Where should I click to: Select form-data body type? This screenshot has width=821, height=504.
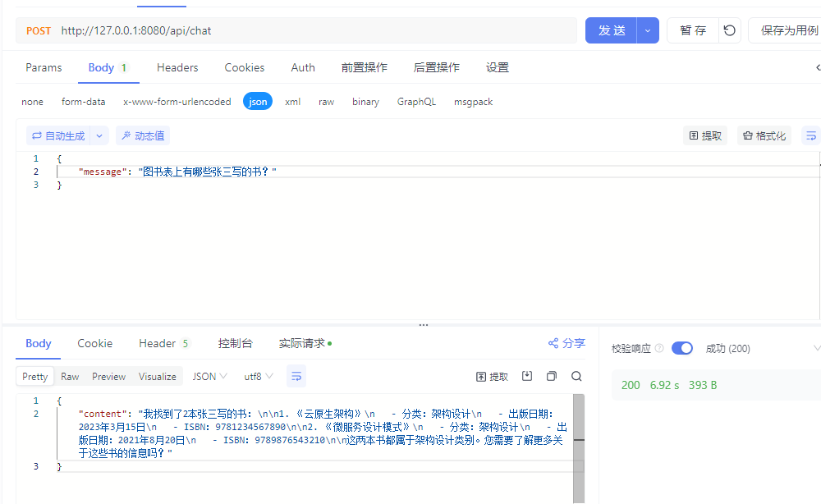pos(83,102)
